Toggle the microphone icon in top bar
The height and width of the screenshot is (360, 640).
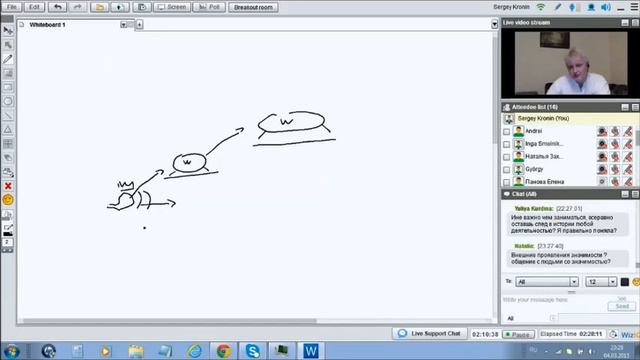tap(572, 7)
